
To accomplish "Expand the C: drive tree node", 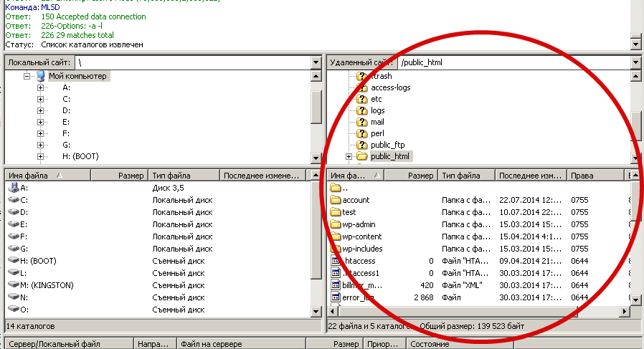I will [40, 99].
